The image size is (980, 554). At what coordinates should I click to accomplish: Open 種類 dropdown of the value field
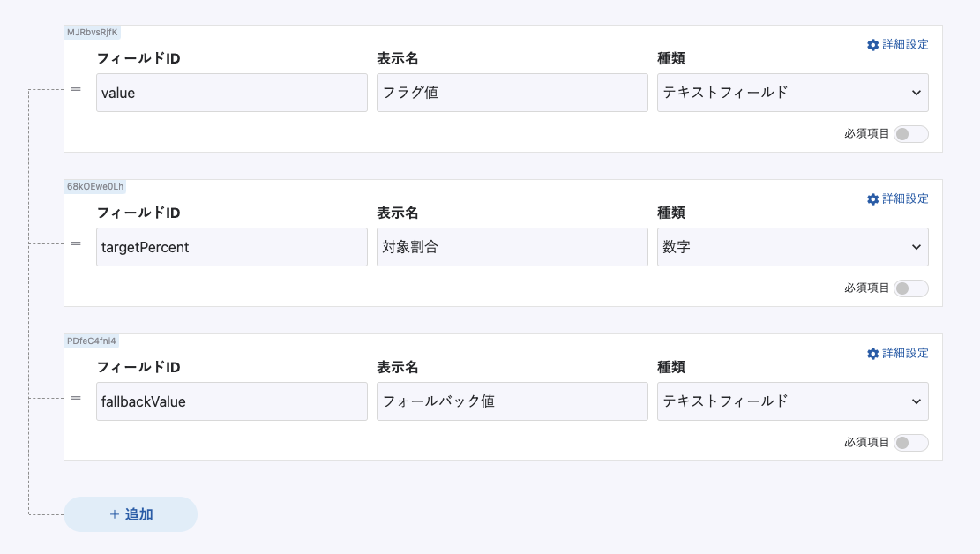click(792, 93)
